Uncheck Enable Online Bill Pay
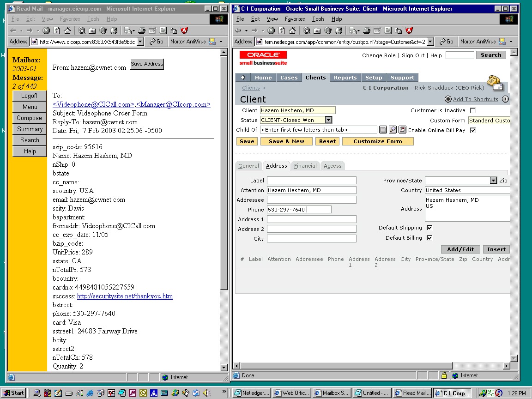This screenshot has width=532, height=399. tap(472, 130)
